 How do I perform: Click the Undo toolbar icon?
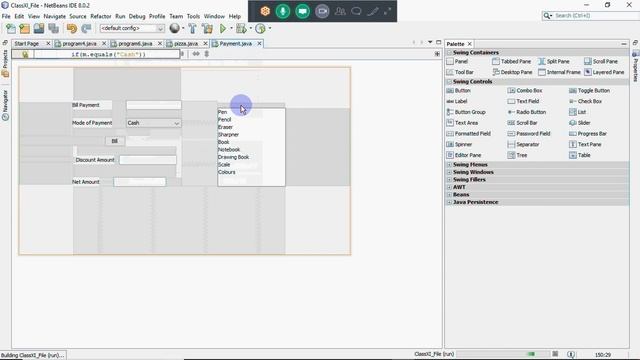pyautogui.click(x=72, y=29)
